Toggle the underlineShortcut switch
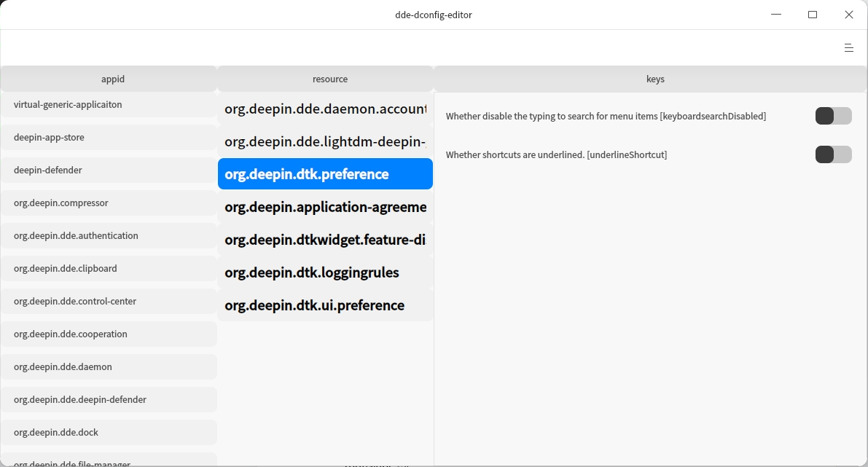 click(x=833, y=155)
